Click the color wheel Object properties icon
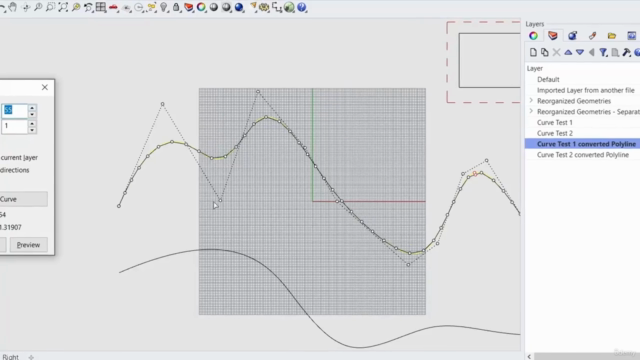Image resolution: width=640 pixels, height=360 pixels. pyautogui.click(x=201, y=7)
